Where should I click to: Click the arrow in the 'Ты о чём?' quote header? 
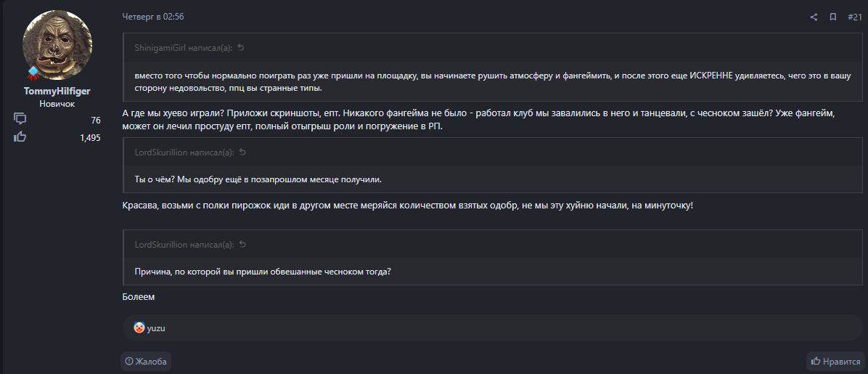pos(242,153)
